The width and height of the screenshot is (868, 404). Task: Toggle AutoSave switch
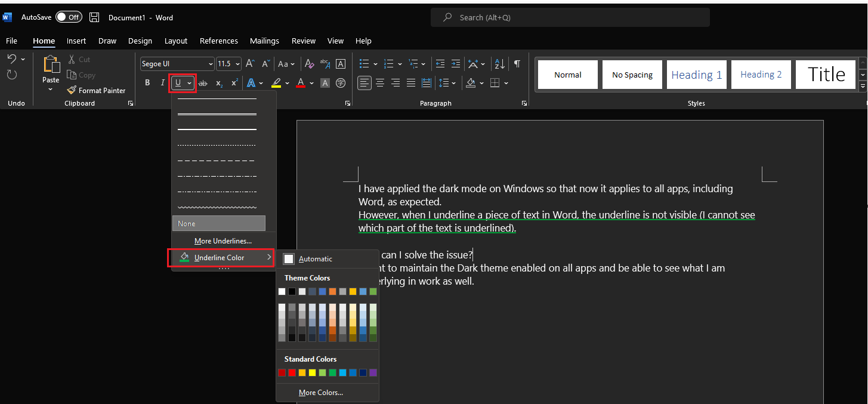coord(69,17)
